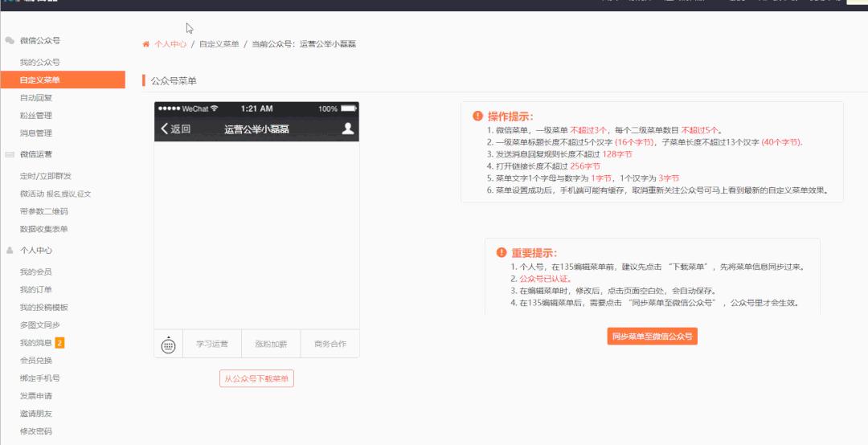
Task: Select 商务合作 menu tab in phone preview
Action: (330, 345)
